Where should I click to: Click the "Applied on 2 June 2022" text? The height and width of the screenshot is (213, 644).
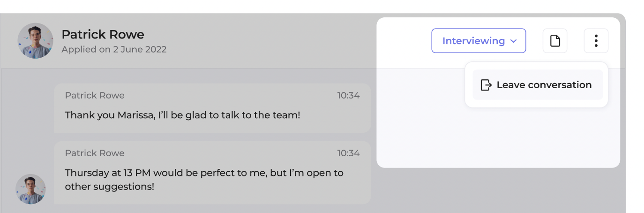click(114, 49)
